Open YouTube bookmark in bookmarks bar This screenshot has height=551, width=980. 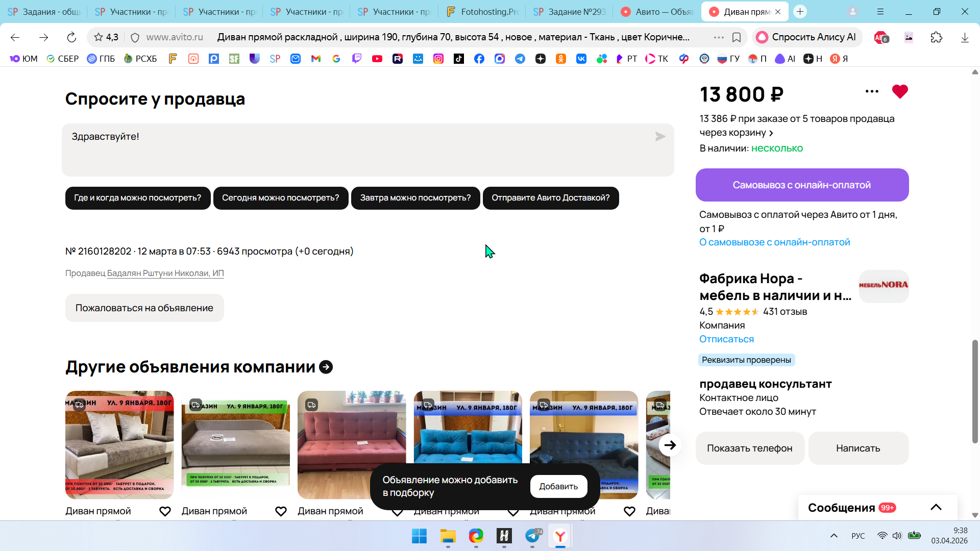coord(377,59)
